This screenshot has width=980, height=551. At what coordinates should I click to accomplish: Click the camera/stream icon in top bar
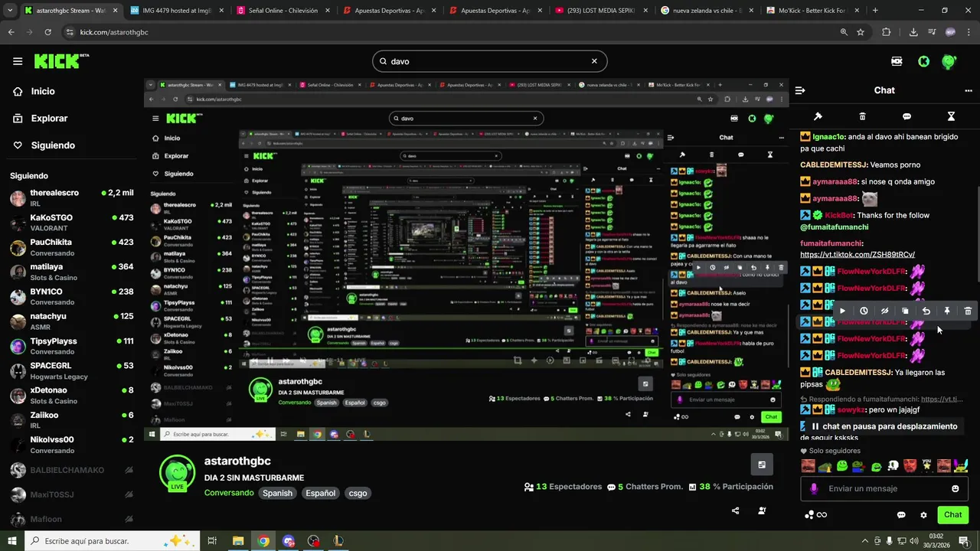[x=897, y=61]
